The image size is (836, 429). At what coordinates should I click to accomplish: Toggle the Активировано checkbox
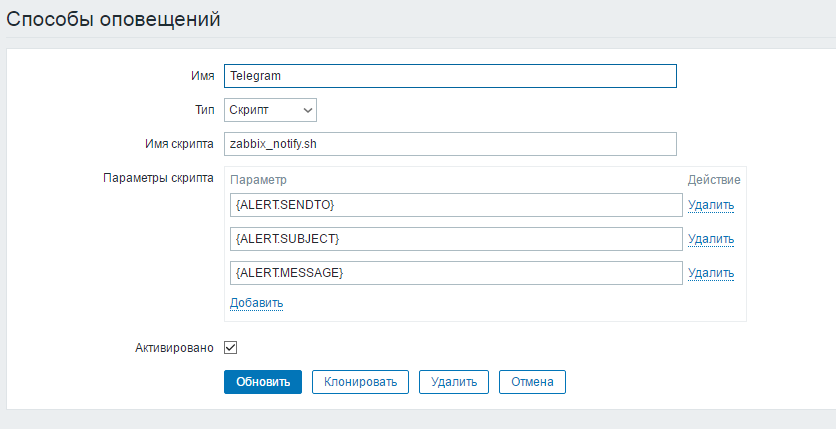coord(230,348)
